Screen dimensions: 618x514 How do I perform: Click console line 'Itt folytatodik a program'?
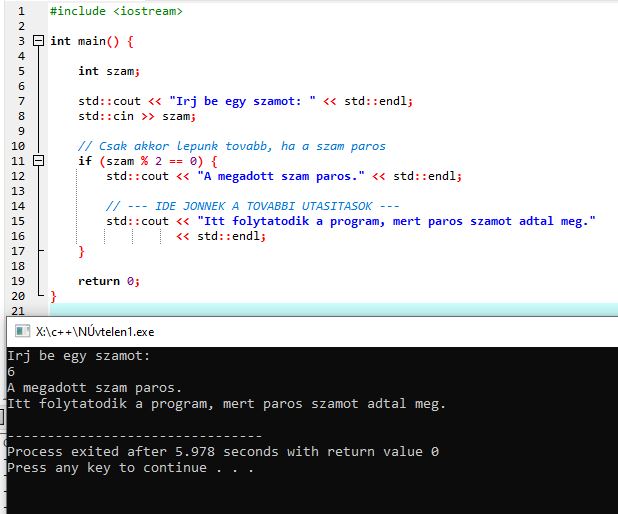click(226, 404)
